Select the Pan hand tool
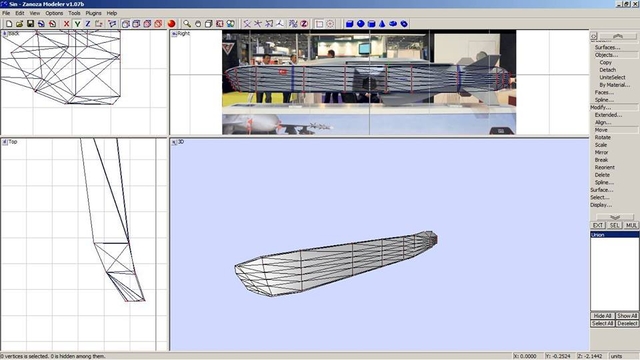The image size is (640, 360). pos(198,24)
